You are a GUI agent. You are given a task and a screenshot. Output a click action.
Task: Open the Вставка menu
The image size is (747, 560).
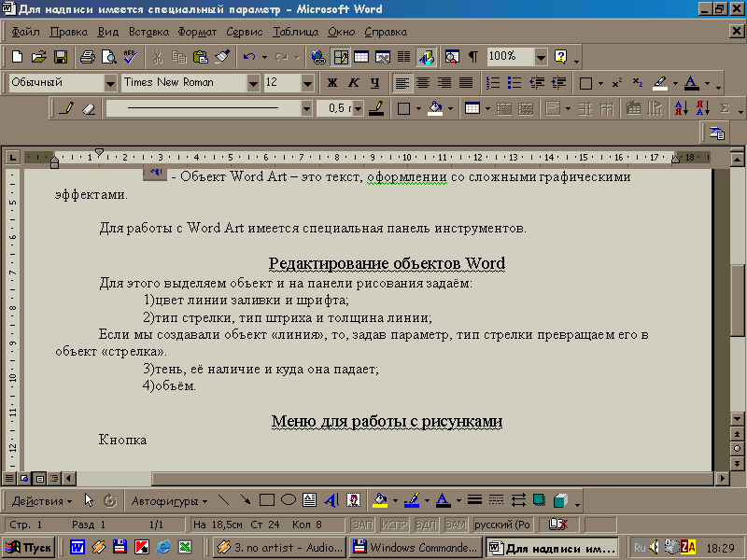pyautogui.click(x=148, y=32)
